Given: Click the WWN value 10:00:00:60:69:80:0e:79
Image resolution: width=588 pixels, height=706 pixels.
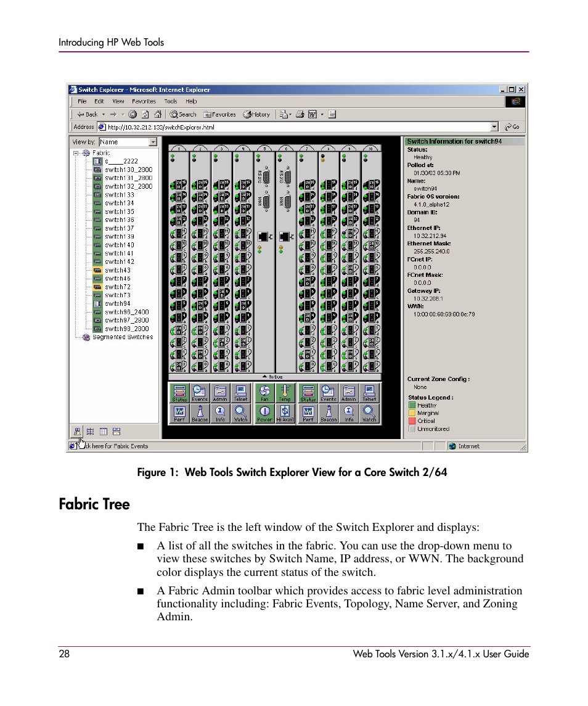Looking at the screenshot, I should point(444,314).
